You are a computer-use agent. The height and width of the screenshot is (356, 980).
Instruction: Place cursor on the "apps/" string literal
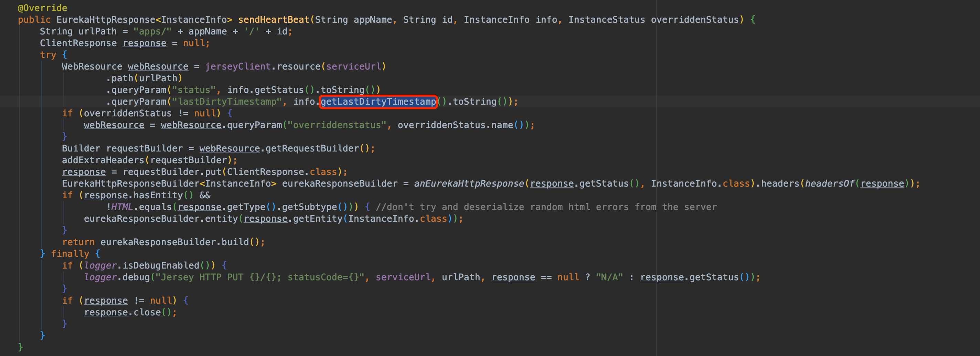pos(152,32)
